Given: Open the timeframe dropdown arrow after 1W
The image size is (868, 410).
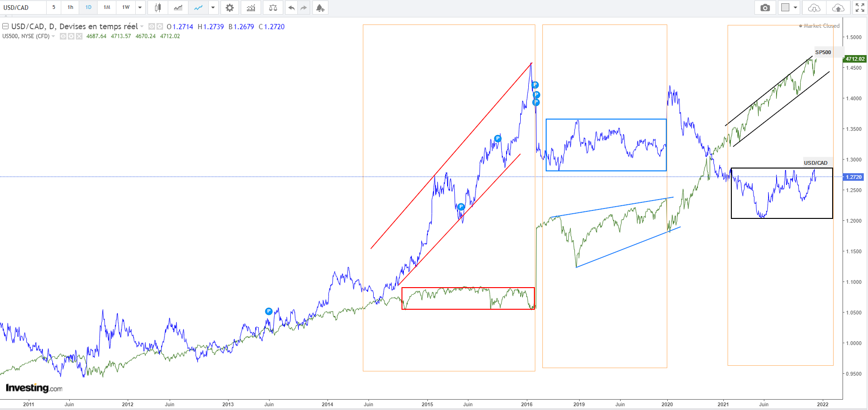Looking at the screenshot, I should [140, 8].
